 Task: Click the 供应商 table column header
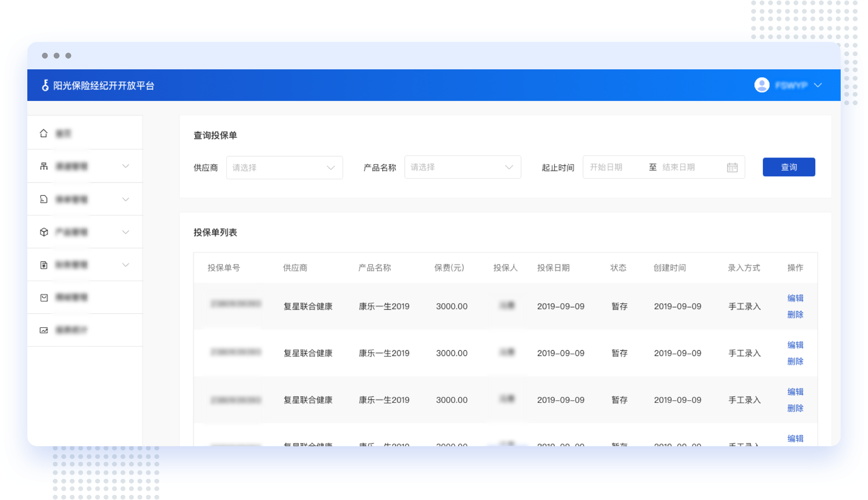click(x=295, y=268)
